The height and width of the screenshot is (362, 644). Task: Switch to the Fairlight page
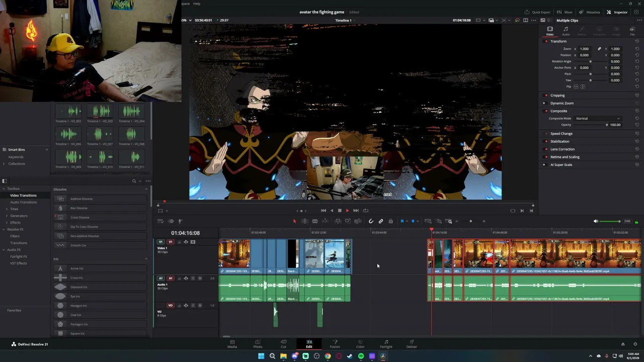tap(386, 344)
